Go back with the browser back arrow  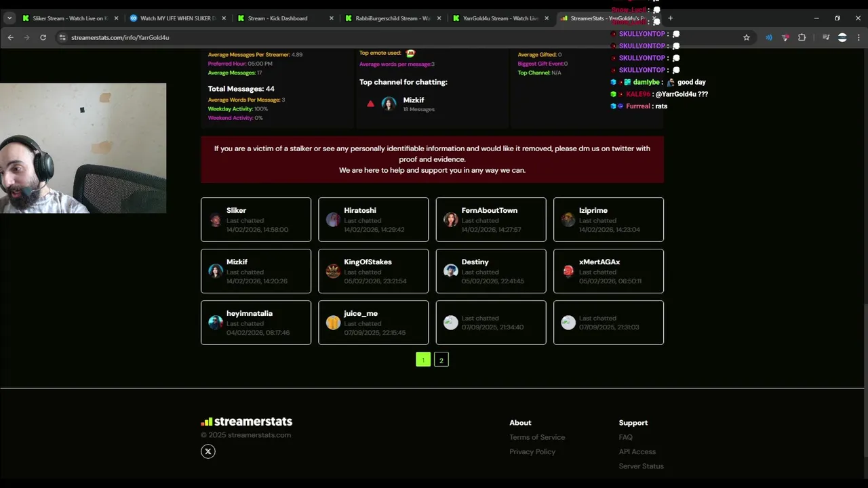(x=10, y=37)
